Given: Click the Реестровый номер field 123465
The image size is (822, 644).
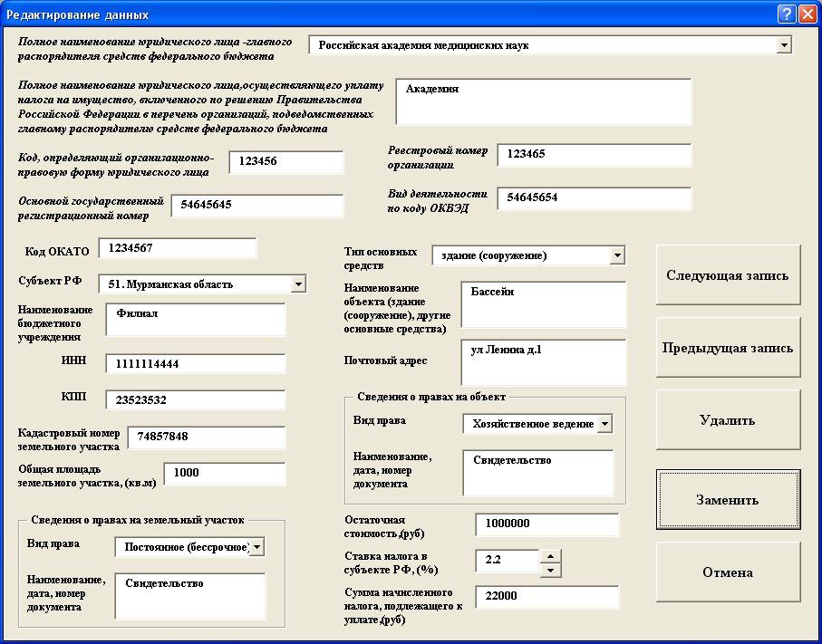Looking at the screenshot, I should click(x=595, y=156).
